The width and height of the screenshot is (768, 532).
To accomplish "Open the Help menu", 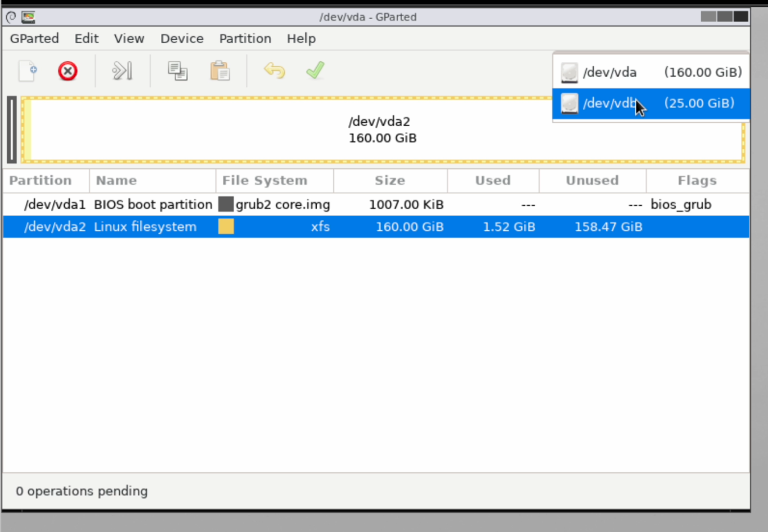I will click(x=301, y=38).
